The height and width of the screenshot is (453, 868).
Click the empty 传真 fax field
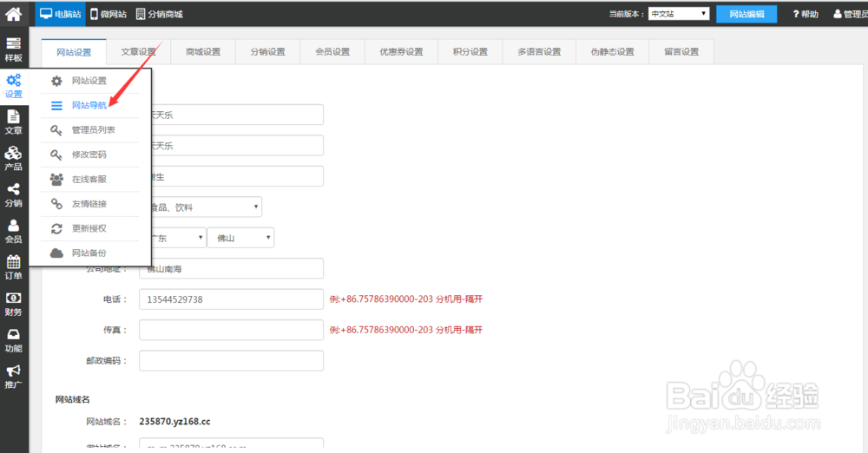232,330
